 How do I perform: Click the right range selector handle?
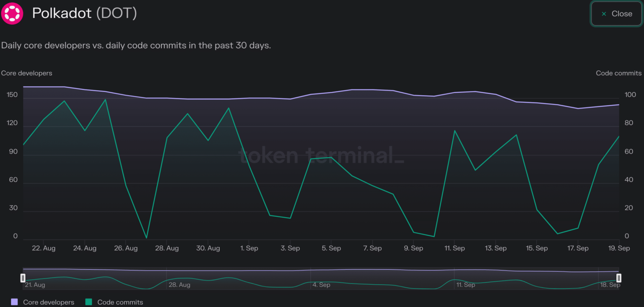(x=618, y=278)
